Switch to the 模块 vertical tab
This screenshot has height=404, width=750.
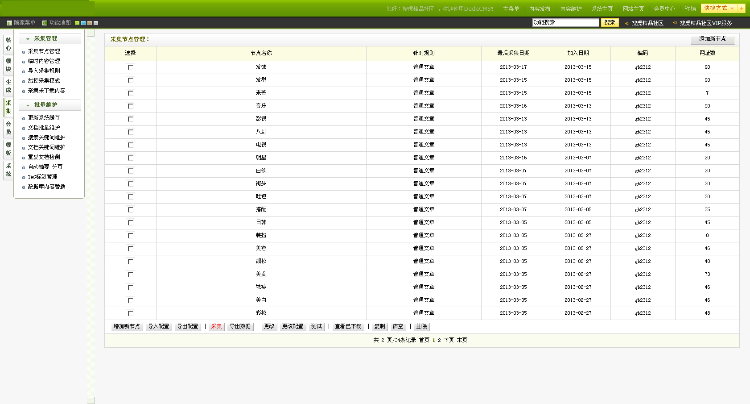[x=8, y=65]
